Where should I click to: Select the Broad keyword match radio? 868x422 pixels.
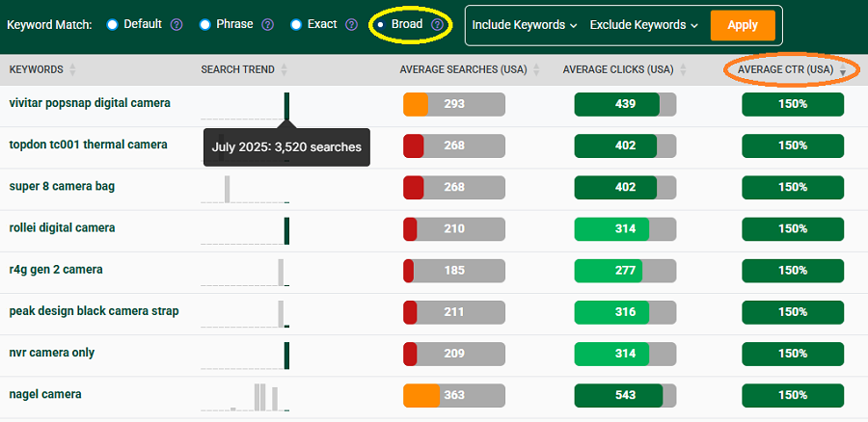(380, 25)
